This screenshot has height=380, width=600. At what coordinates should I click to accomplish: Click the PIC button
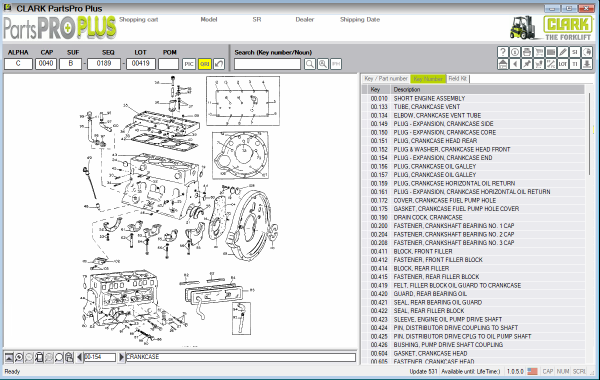[x=189, y=64]
